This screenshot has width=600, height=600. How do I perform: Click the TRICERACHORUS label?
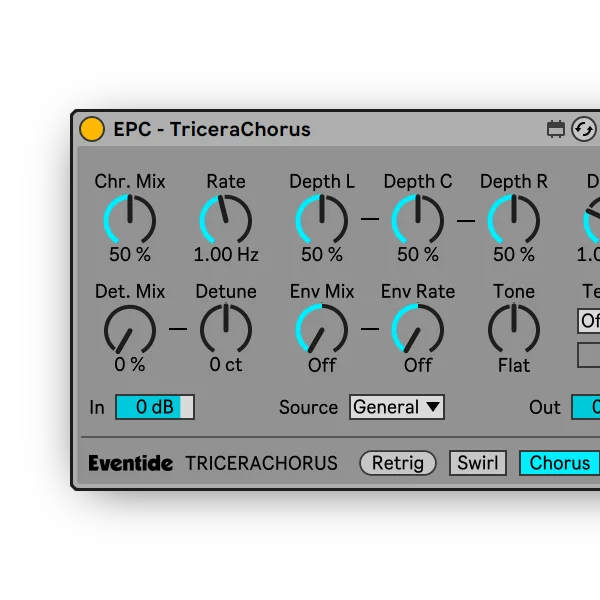(x=262, y=463)
